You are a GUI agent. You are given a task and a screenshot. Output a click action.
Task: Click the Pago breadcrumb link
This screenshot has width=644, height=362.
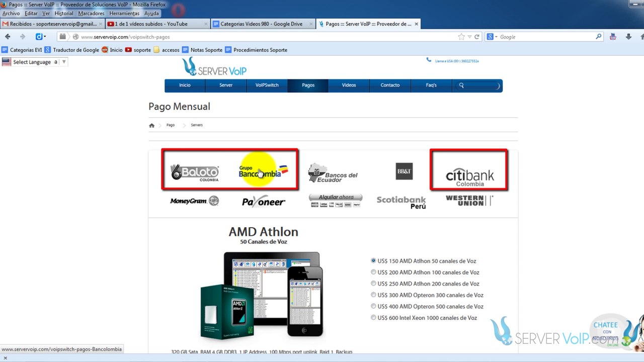click(x=171, y=125)
